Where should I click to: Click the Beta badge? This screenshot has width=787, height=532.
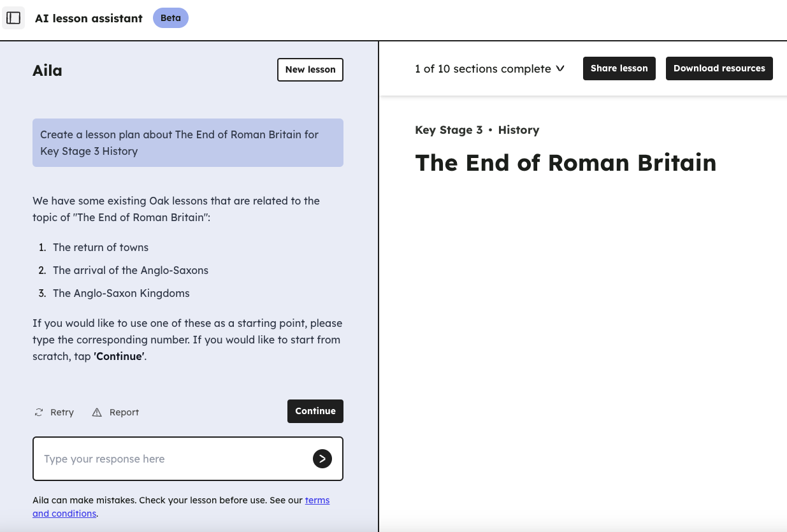coord(171,18)
